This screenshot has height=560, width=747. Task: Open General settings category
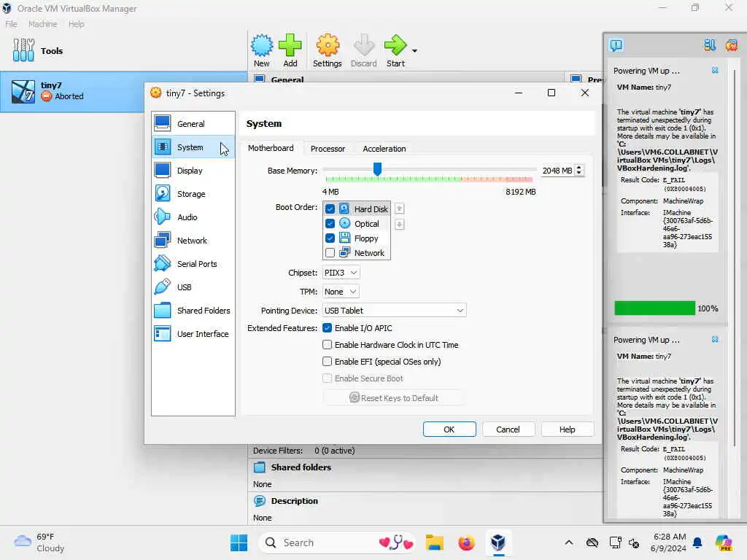click(x=193, y=124)
